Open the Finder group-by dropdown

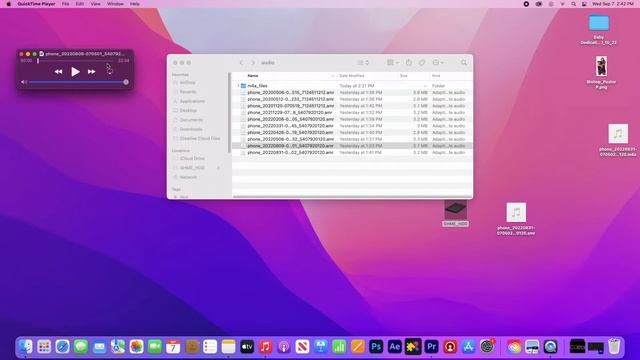[x=393, y=62]
